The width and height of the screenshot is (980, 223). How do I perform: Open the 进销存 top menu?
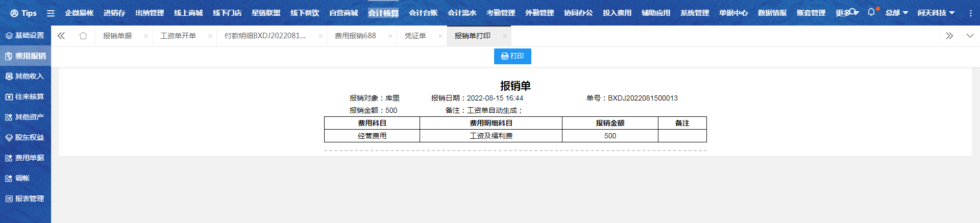coord(114,13)
